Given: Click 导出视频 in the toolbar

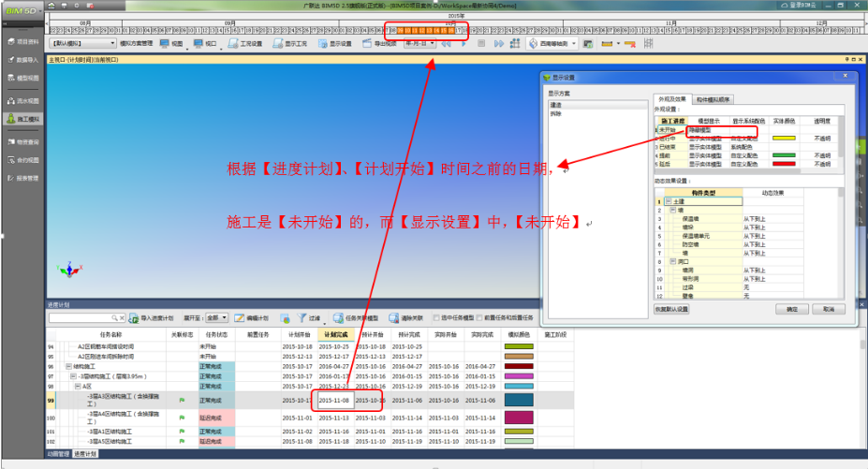Looking at the screenshot, I should pyautogui.click(x=379, y=43).
